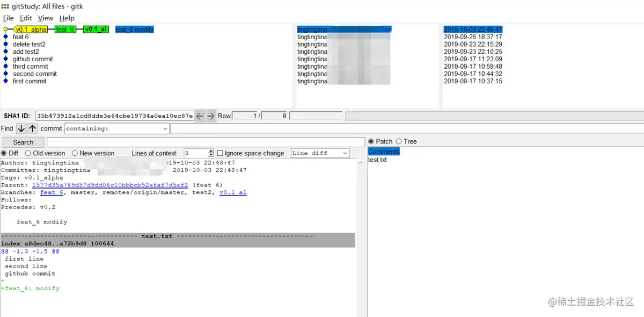
Task: Select the Old version radio button
Action: (28, 153)
